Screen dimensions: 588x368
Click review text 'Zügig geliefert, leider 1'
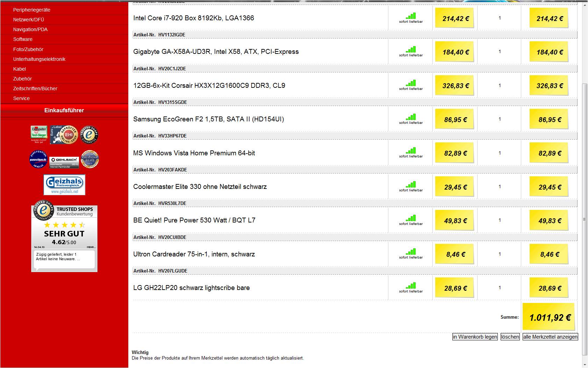tap(56, 254)
